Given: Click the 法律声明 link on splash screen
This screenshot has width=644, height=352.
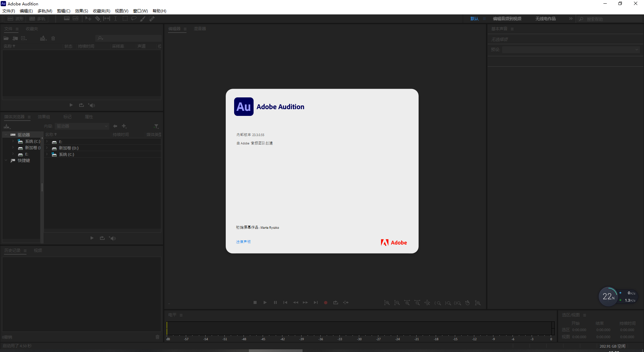Looking at the screenshot, I should pos(243,242).
